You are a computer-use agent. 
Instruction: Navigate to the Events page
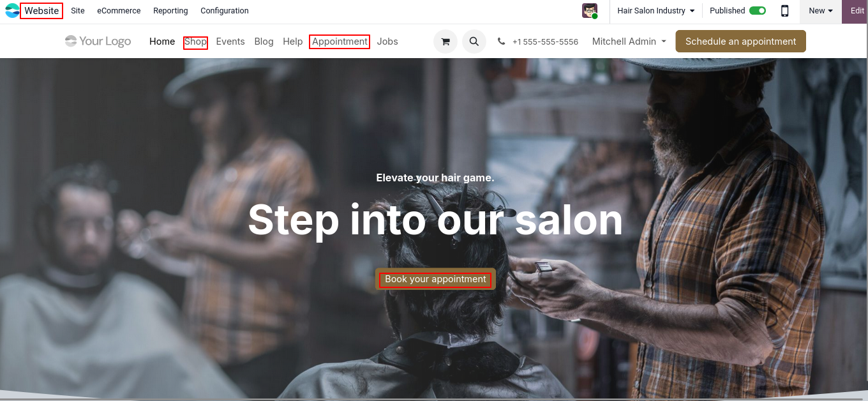(230, 42)
